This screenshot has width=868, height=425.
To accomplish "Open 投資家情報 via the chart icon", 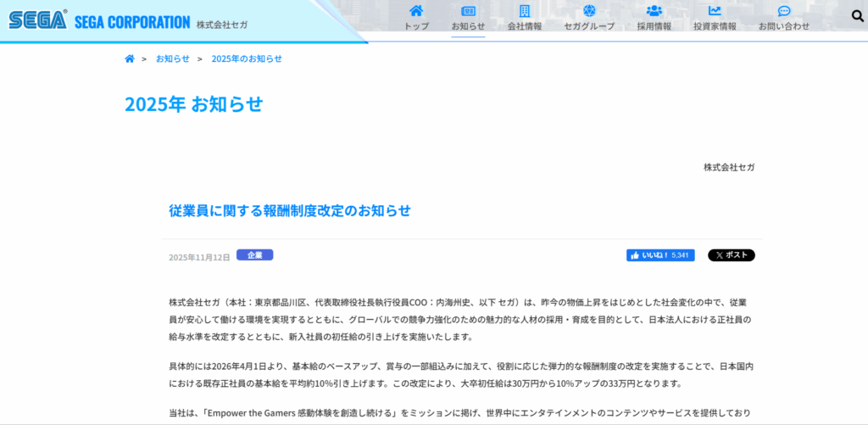I will (715, 11).
